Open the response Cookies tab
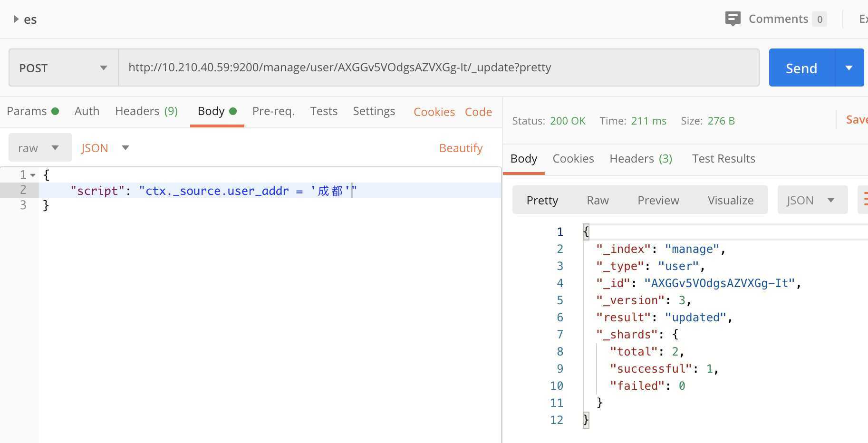Screen dimensions: 868x443 (x=573, y=159)
